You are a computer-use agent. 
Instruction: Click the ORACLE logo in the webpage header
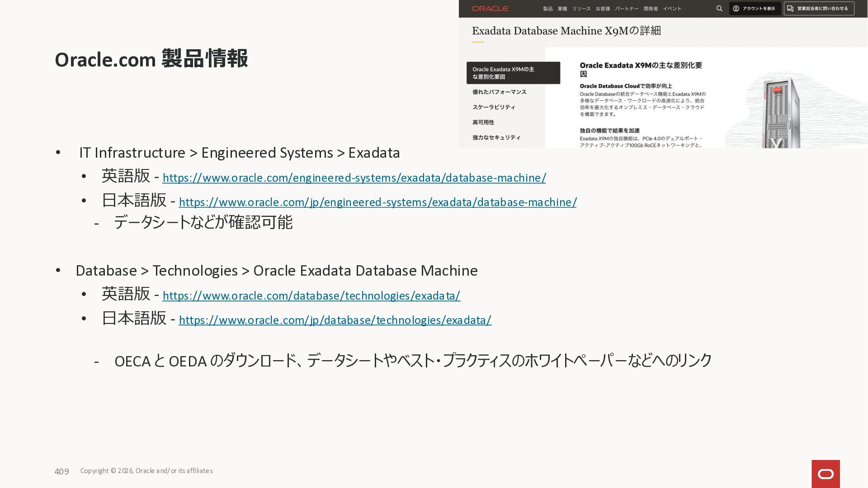coord(490,9)
